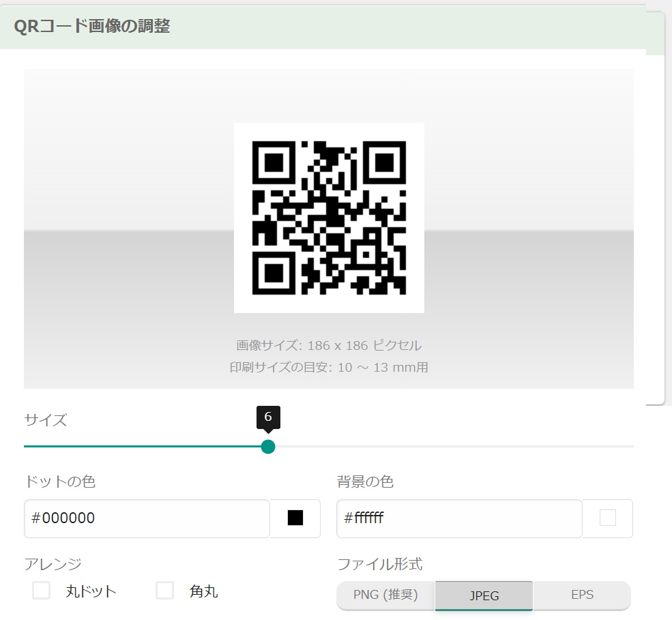672x620 pixels.
Task: Click the ドットの色 label
Action: pos(59,482)
